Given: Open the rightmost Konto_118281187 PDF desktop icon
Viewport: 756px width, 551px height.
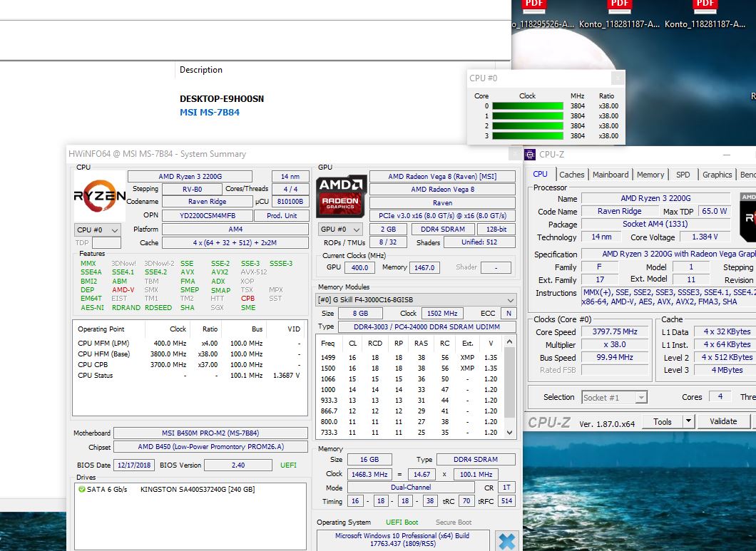Looking at the screenshot, I should click(705, 14).
